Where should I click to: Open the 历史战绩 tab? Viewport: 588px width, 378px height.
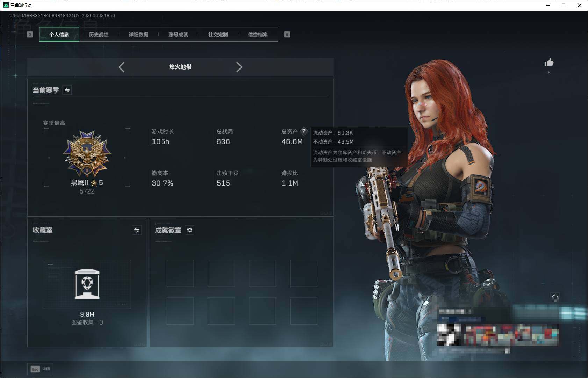click(99, 34)
